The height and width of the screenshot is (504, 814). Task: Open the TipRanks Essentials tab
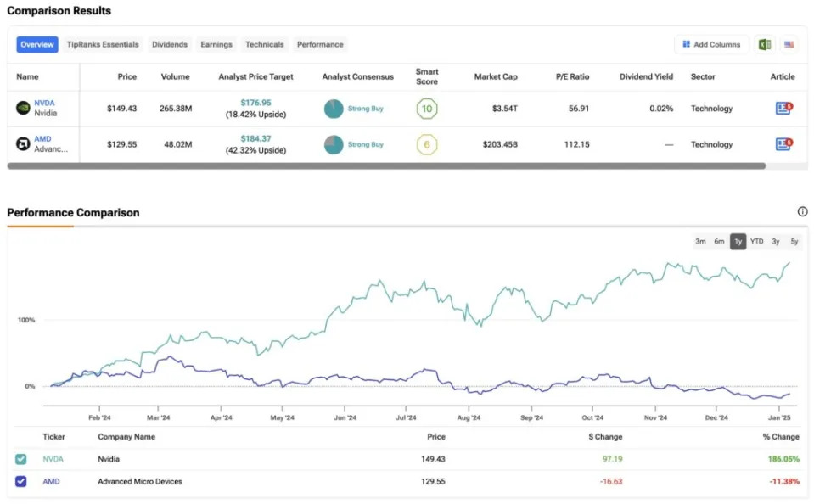tap(103, 45)
